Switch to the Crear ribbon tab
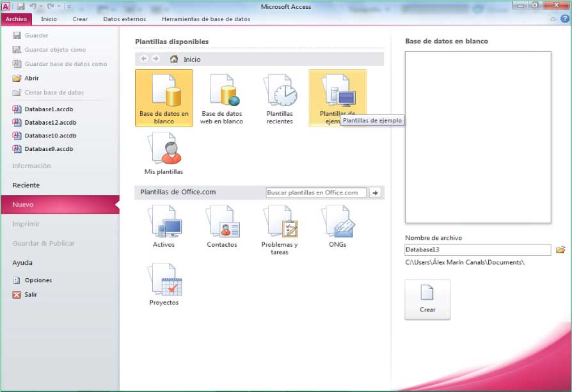Viewport: 572px width, 392px height. tap(80, 19)
